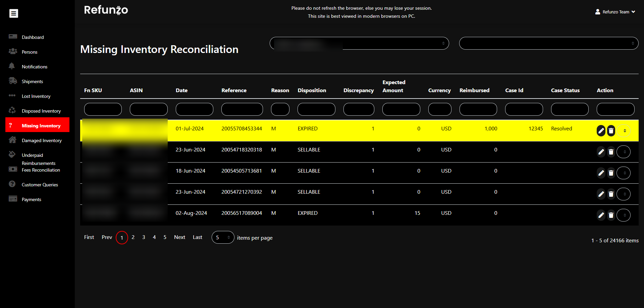Viewport: 644px width, 308px height.
Task: Go to Persons in the sidebar
Action: (x=30, y=52)
